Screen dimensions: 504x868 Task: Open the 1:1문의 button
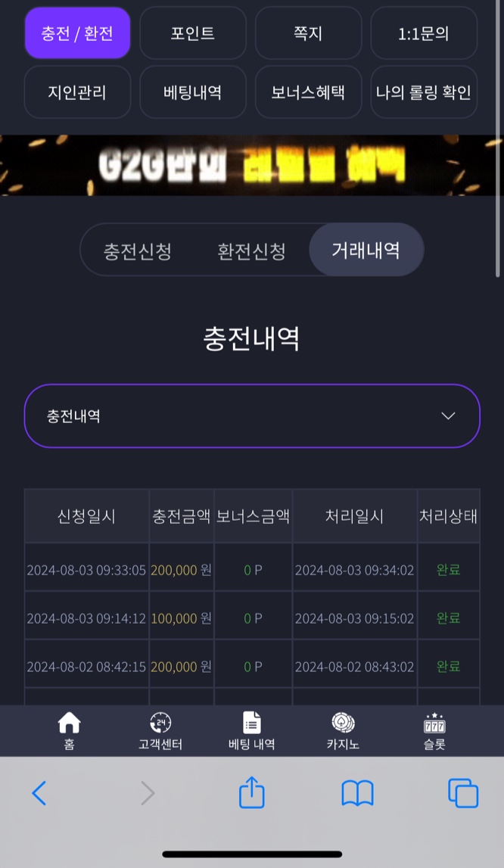click(424, 33)
